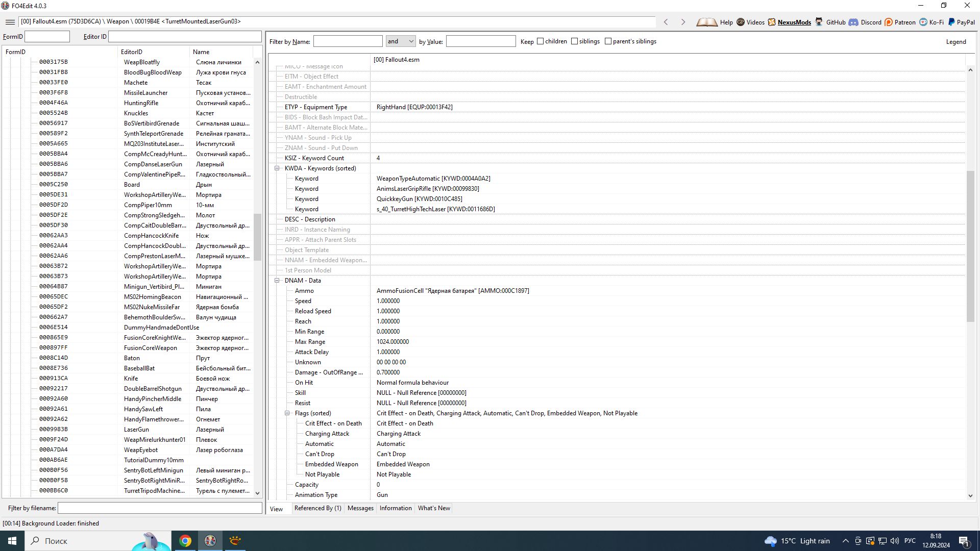Open the Videos link icon
This screenshot has height=551, width=980.
pos(741,22)
